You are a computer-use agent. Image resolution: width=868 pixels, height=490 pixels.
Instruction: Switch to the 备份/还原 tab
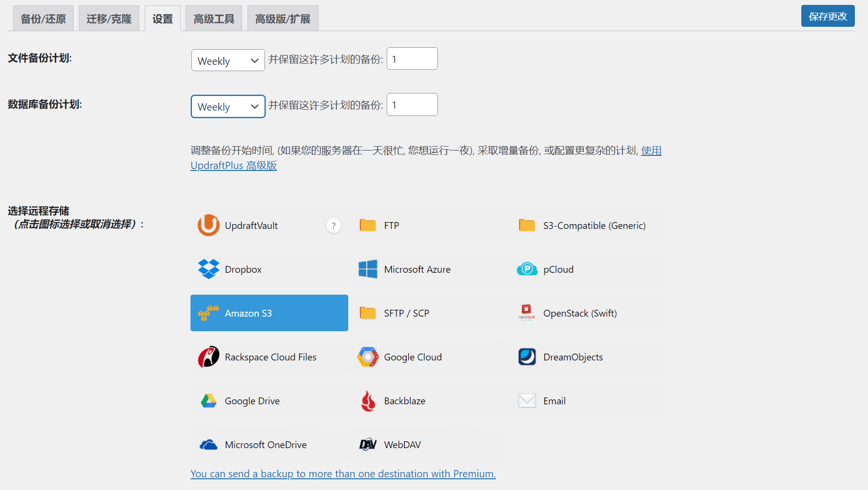pyautogui.click(x=43, y=18)
